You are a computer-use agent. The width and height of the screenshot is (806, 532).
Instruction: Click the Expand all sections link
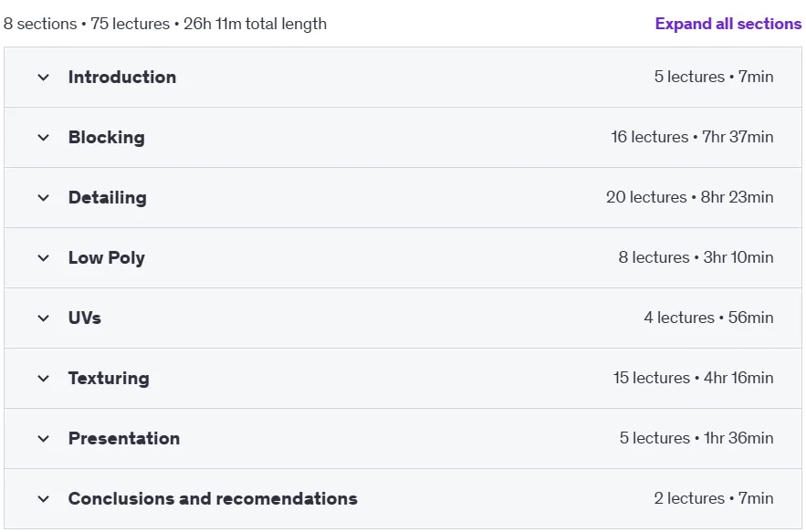(x=727, y=24)
